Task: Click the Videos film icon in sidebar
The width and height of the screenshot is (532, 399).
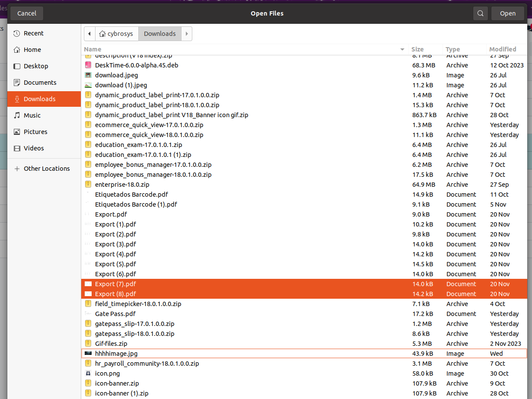Action: (17, 148)
